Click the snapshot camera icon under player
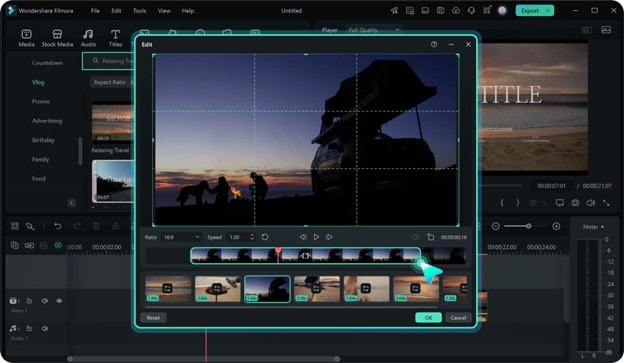 pyautogui.click(x=575, y=203)
